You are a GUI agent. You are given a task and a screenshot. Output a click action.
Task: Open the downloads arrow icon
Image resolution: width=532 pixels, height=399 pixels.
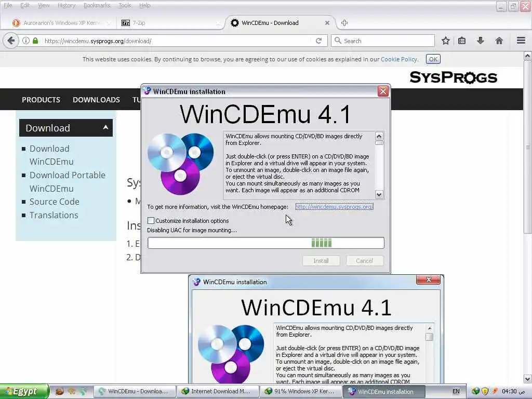[480, 41]
